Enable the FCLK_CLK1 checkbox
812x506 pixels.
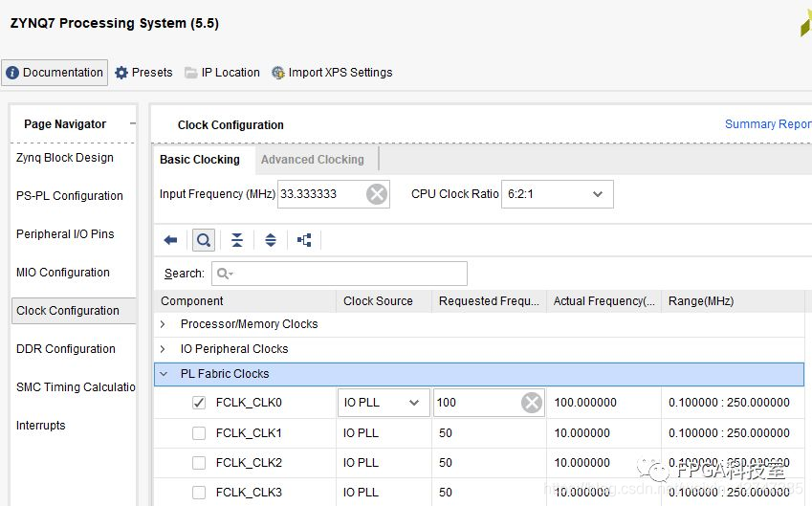coord(199,433)
